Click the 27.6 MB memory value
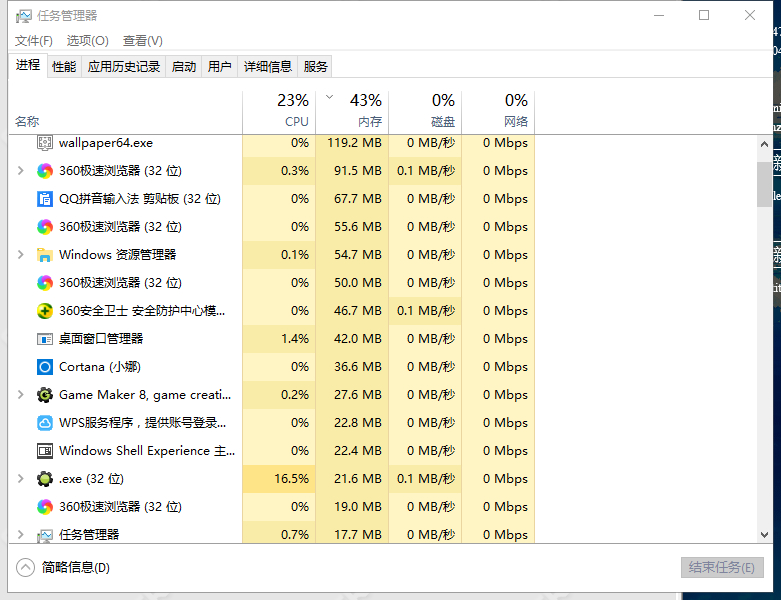The width and height of the screenshot is (781, 600). pyautogui.click(x=358, y=395)
